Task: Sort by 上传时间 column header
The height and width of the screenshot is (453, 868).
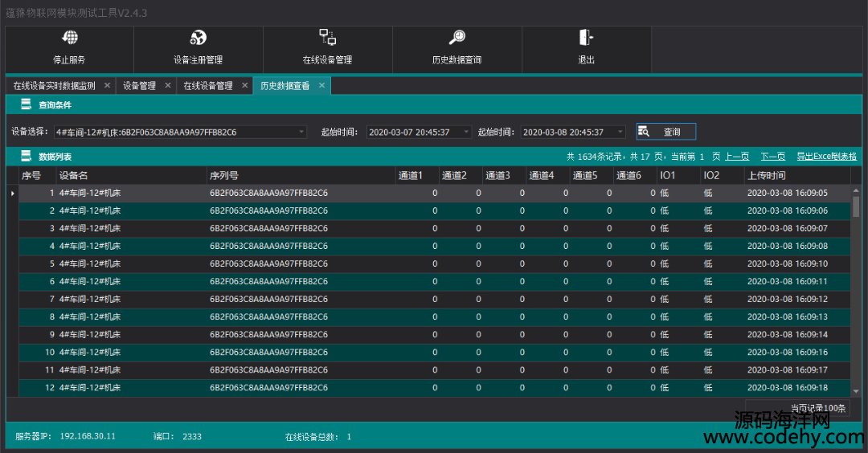Action: click(x=798, y=175)
